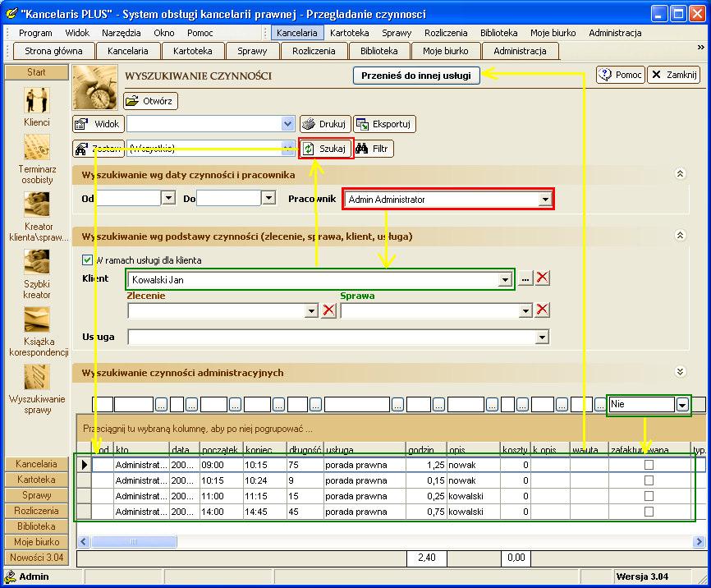Open Nowości 3.04 sidebar button
Image resolution: width=711 pixels, height=588 pixels.
pos(36,557)
